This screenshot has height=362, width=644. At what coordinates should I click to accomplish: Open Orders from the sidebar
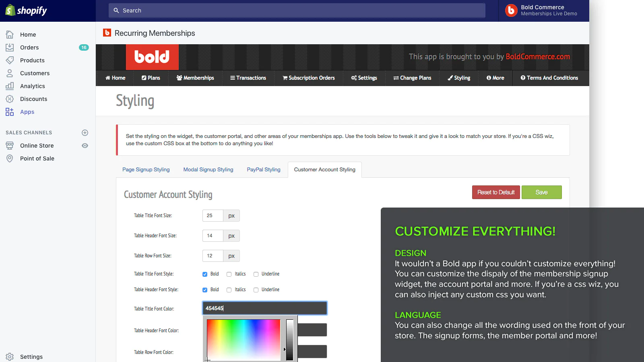29,47
